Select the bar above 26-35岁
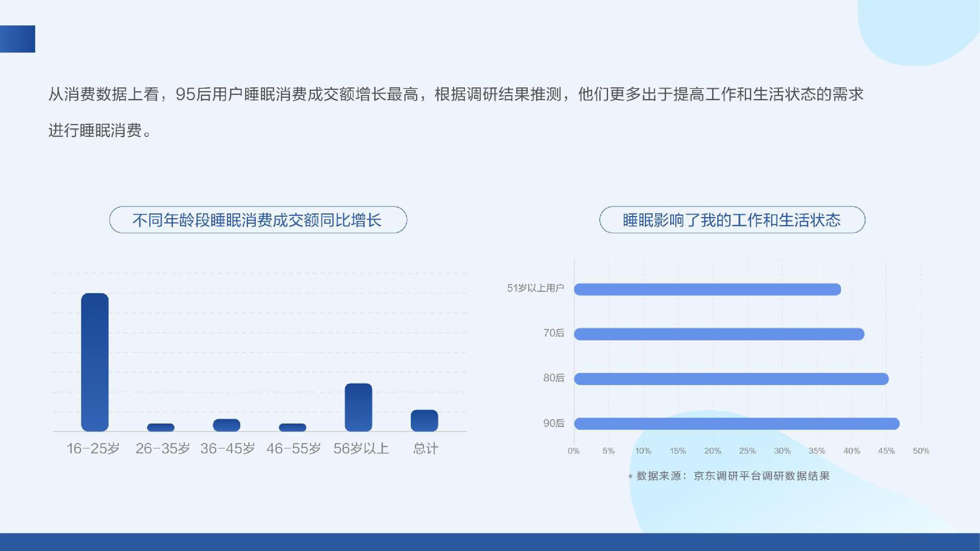980x551 pixels. click(161, 428)
